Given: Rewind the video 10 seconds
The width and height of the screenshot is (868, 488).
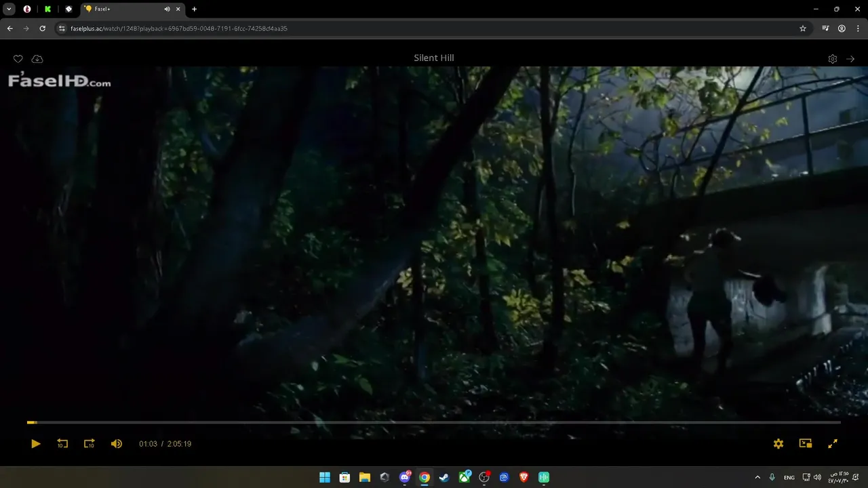Looking at the screenshot, I should click(x=62, y=444).
